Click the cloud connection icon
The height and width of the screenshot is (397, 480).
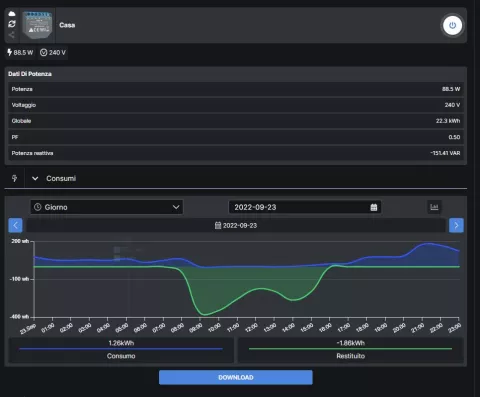12,14
